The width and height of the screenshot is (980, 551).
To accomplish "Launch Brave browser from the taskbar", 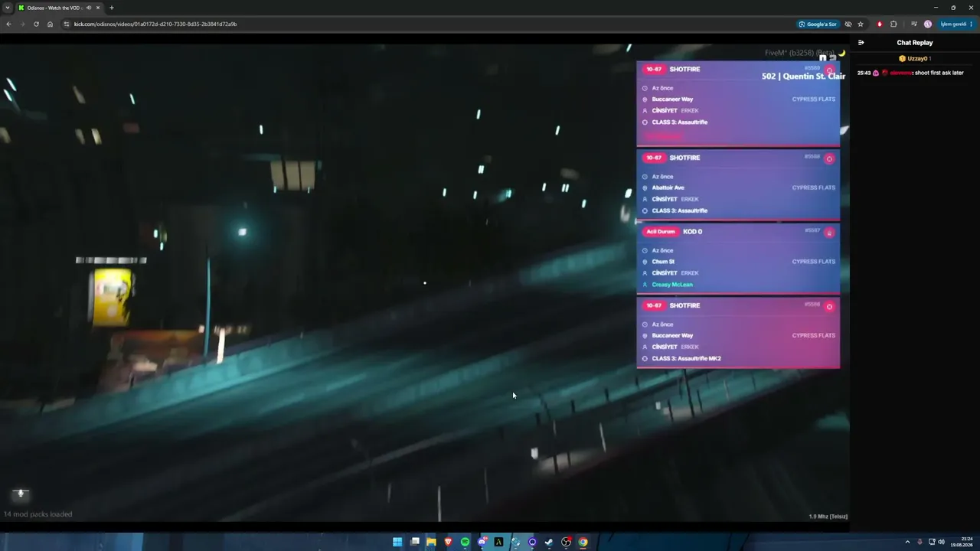I will coord(448,542).
